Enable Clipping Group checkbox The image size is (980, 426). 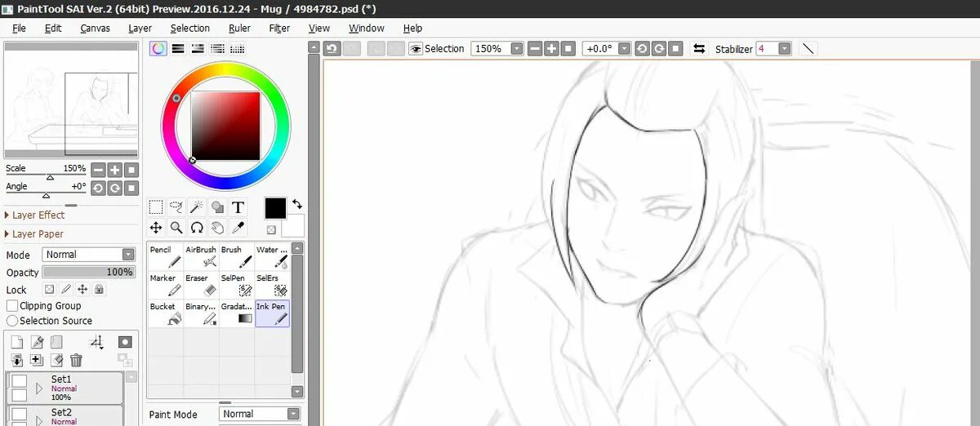click(12, 305)
